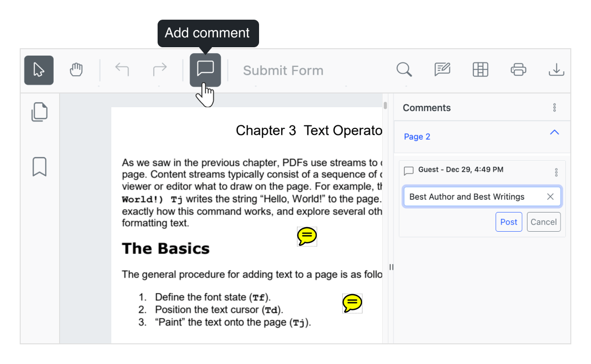Screen dimensions: 591x364
Task: Post the comment reply
Action: [x=509, y=222]
